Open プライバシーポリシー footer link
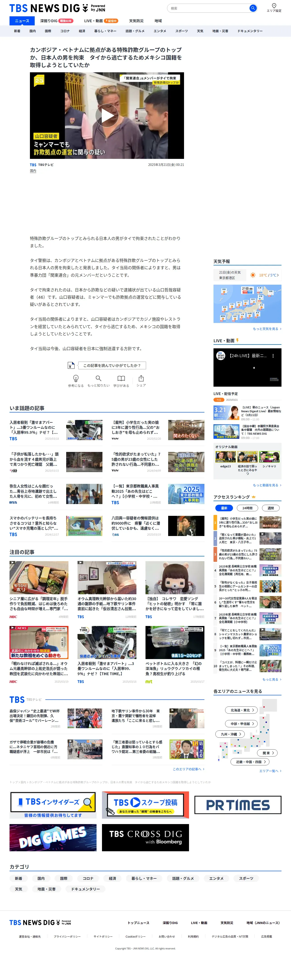Screen dimensions: 291x980 point(67,937)
